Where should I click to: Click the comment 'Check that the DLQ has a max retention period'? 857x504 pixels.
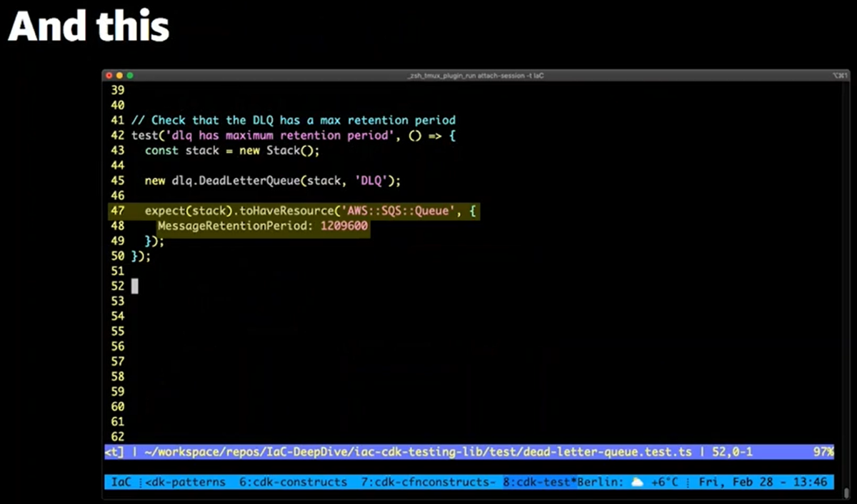[304, 121]
